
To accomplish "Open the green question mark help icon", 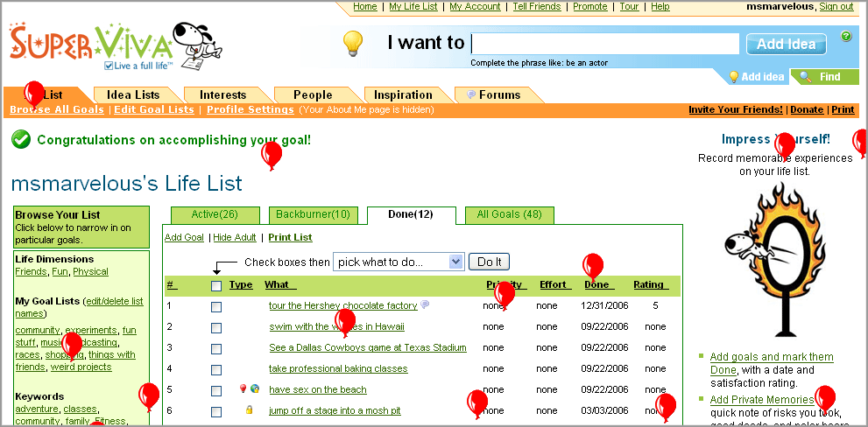I will 846,37.
